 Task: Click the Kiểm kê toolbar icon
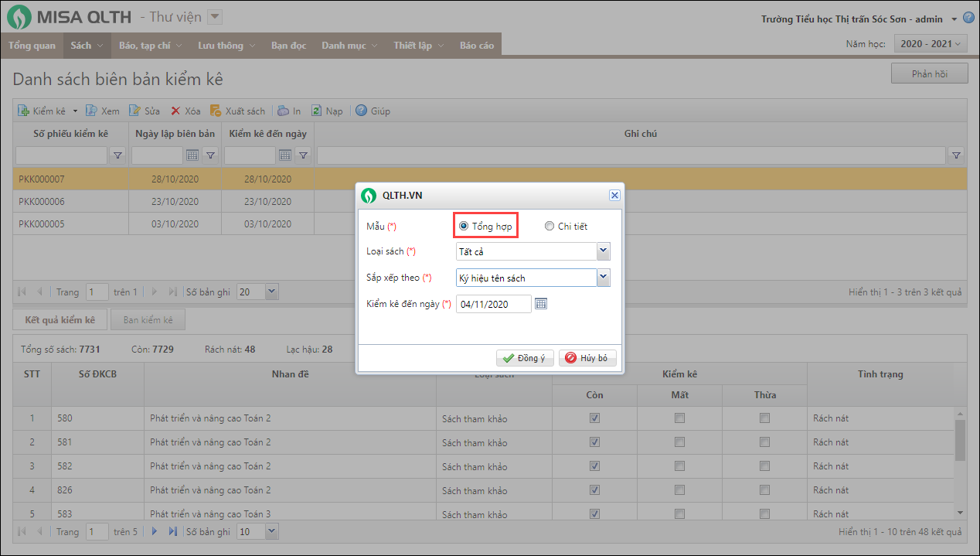pyautogui.click(x=24, y=111)
